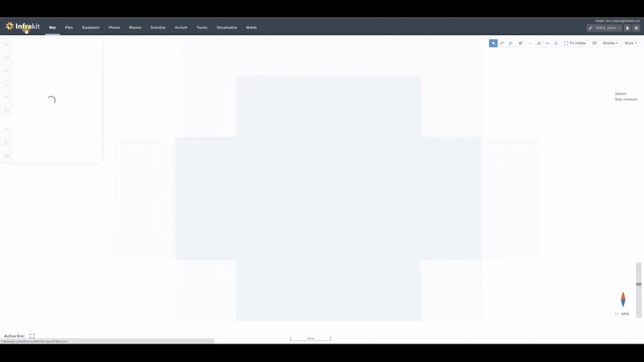Open the notifications bell

pyautogui.click(x=627, y=27)
